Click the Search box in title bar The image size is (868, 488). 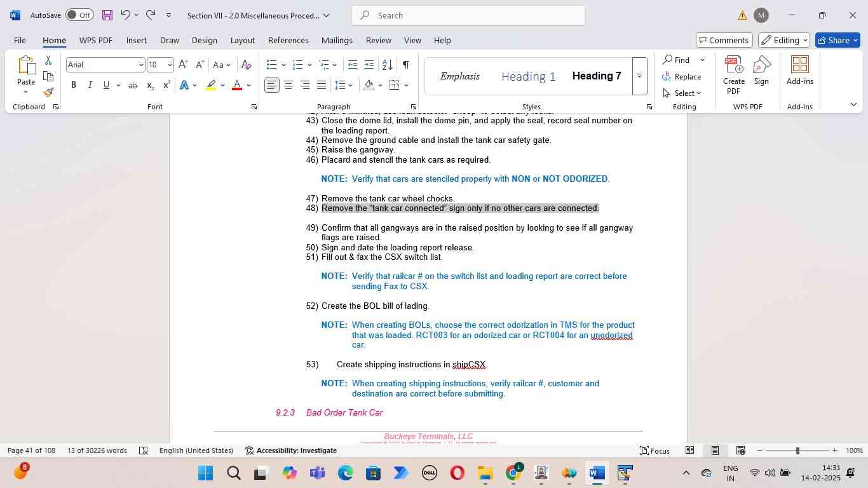[x=468, y=15]
